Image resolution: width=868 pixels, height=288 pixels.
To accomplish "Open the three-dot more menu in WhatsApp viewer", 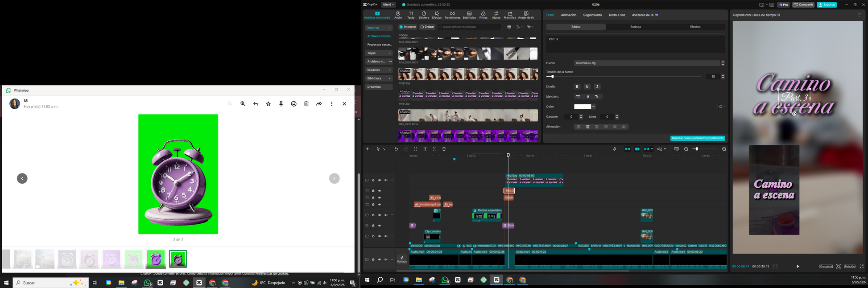I will point(331,103).
